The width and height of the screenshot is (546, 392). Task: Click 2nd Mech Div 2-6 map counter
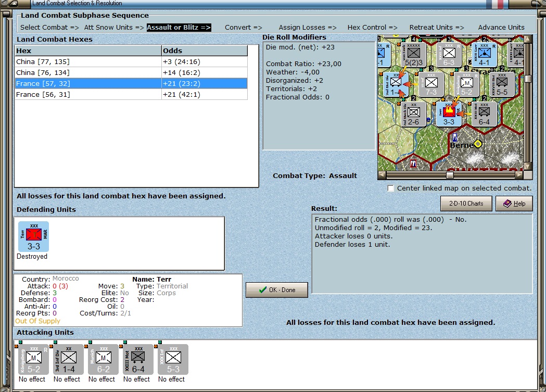click(x=414, y=114)
